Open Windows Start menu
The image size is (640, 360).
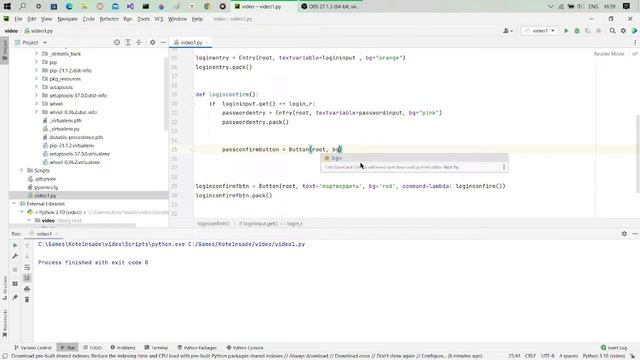7,6
